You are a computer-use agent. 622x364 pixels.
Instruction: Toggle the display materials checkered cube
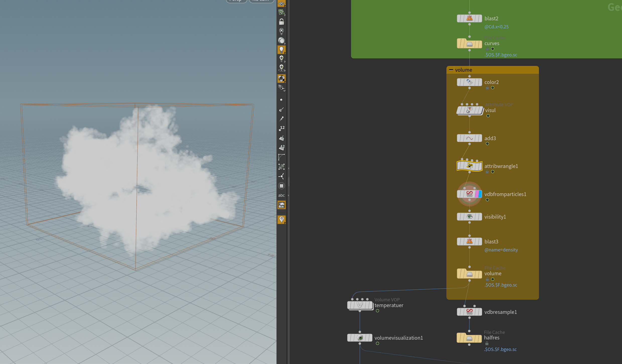(x=282, y=78)
